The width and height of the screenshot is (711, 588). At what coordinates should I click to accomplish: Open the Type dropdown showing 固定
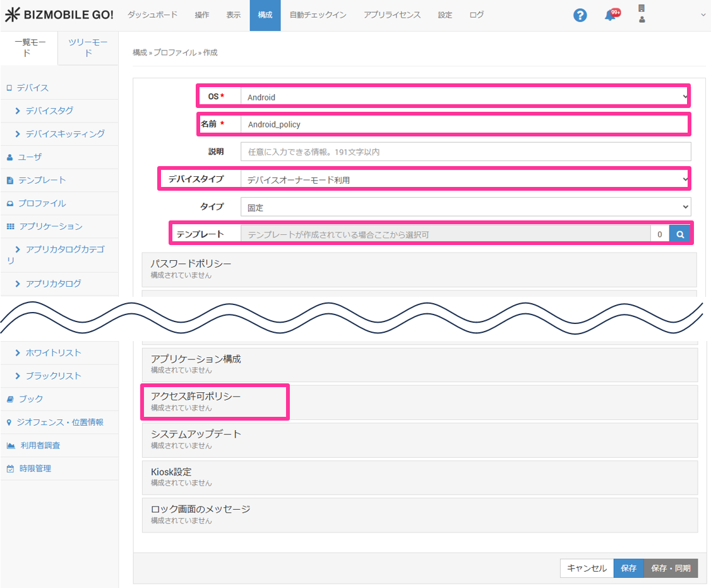coord(465,207)
